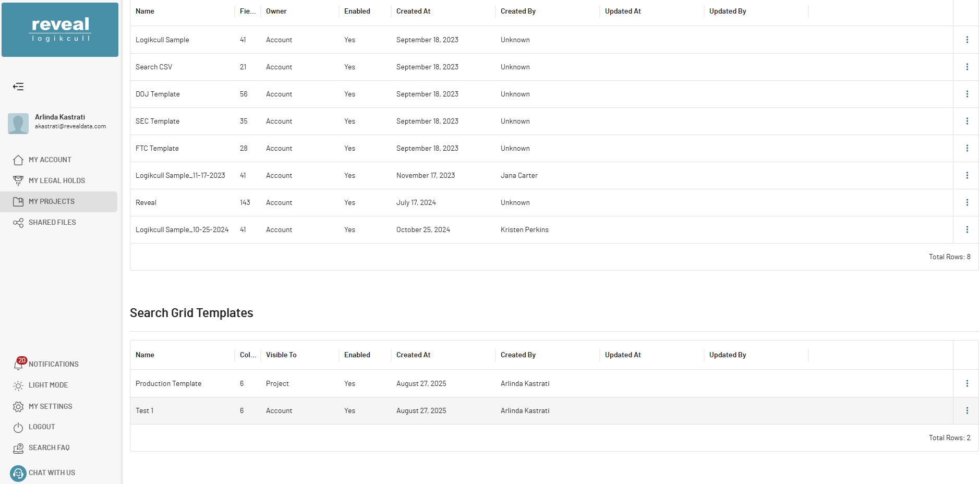Image resolution: width=980 pixels, height=484 pixels.
Task: Open My Account in the sidebar
Action: [x=50, y=160]
